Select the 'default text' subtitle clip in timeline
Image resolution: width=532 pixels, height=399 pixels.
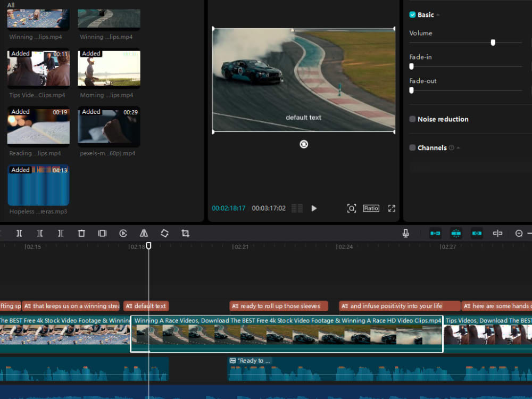click(146, 306)
